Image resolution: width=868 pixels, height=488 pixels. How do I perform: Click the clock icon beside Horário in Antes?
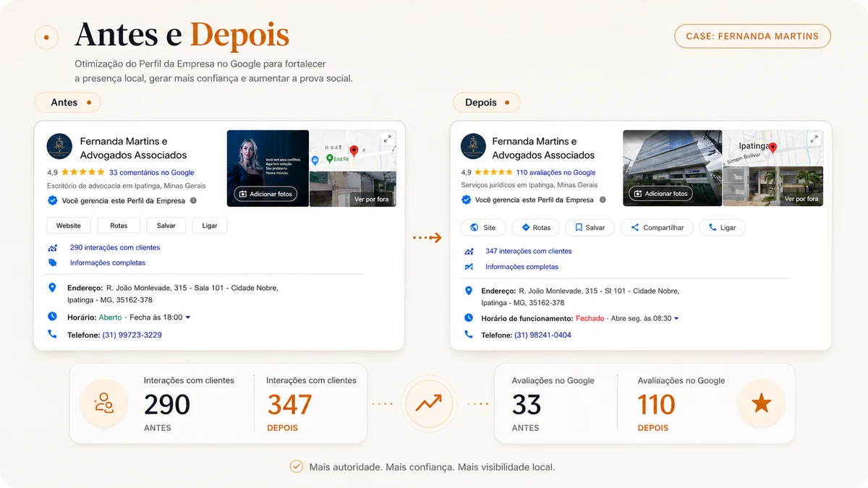pyautogui.click(x=52, y=317)
